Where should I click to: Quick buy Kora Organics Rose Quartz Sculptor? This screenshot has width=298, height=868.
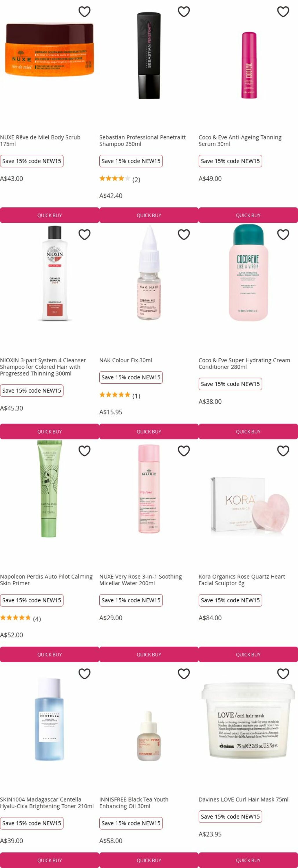pos(248,654)
